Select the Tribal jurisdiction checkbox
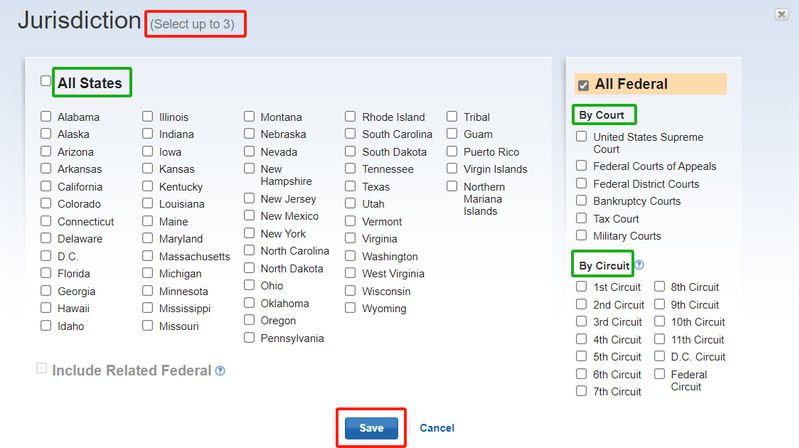799x448 pixels. pyautogui.click(x=452, y=117)
